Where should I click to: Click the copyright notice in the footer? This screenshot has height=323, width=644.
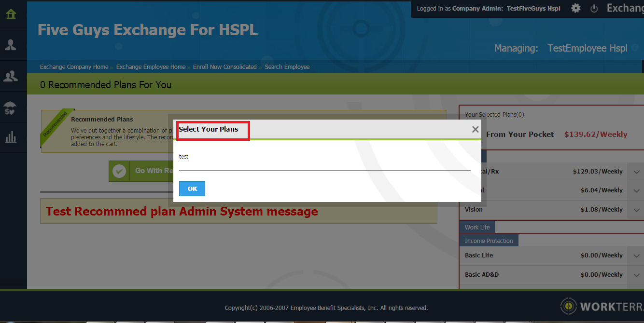[x=326, y=308]
